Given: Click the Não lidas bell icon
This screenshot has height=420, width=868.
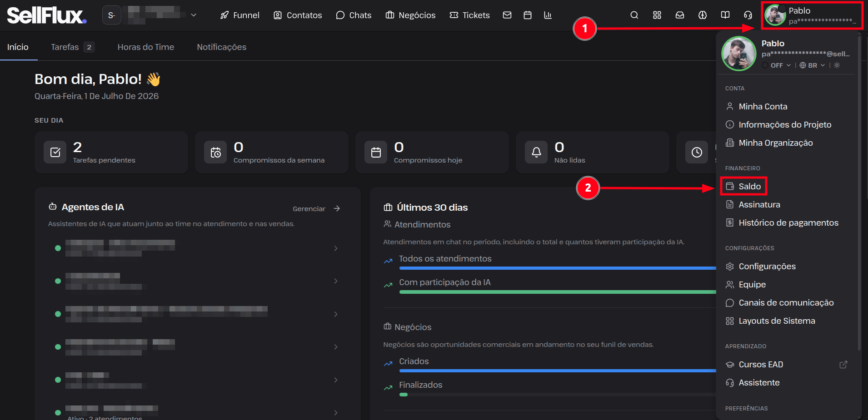Looking at the screenshot, I should (x=536, y=152).
